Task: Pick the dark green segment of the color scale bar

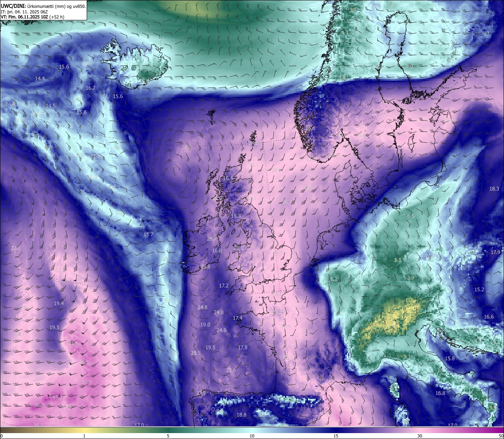Action: click(168, 430)
